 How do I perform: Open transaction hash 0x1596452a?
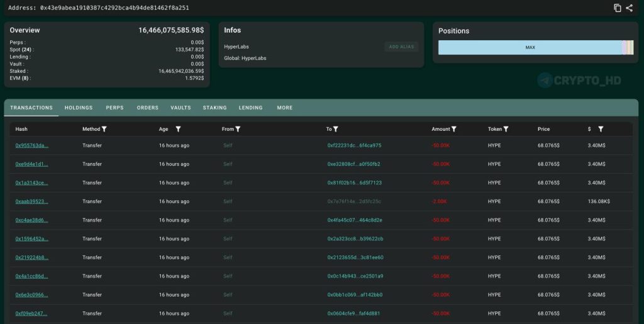(31, 238)
